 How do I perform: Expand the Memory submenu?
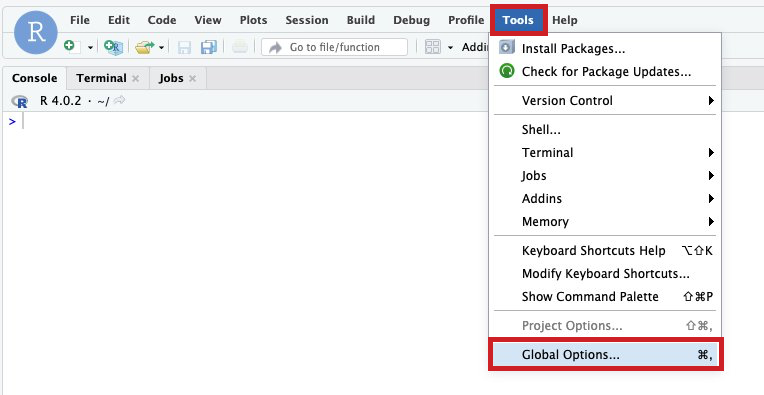[605, 222]
